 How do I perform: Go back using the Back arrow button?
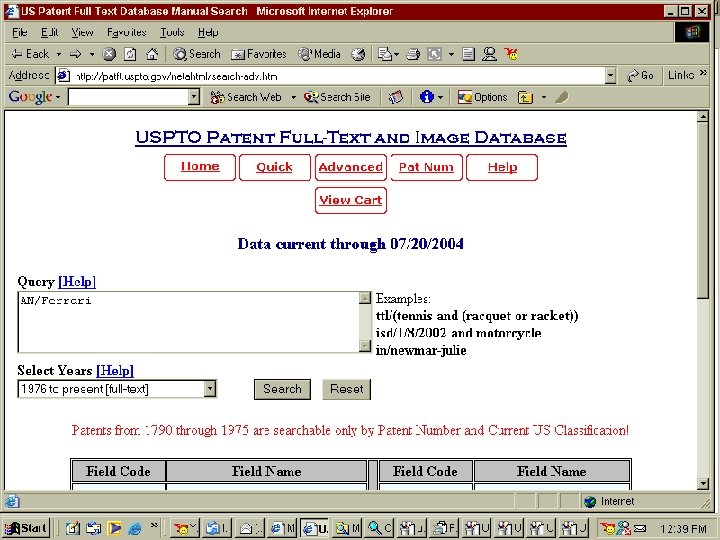point(30,54)
